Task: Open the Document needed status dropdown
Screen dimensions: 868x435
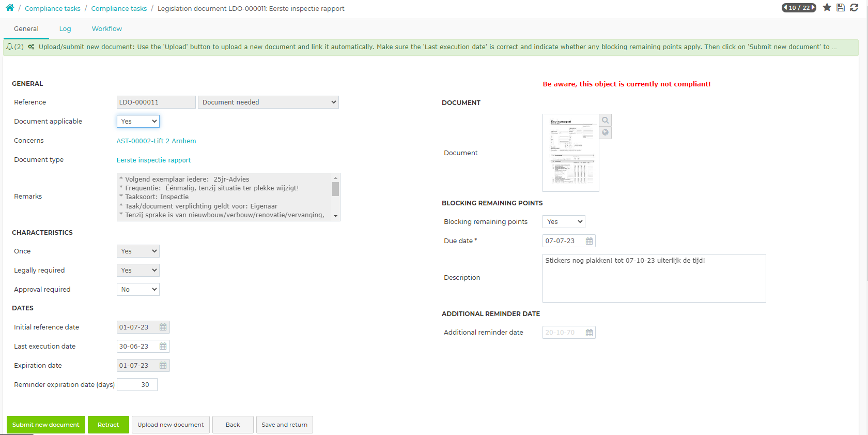Action: click(268, 102)
